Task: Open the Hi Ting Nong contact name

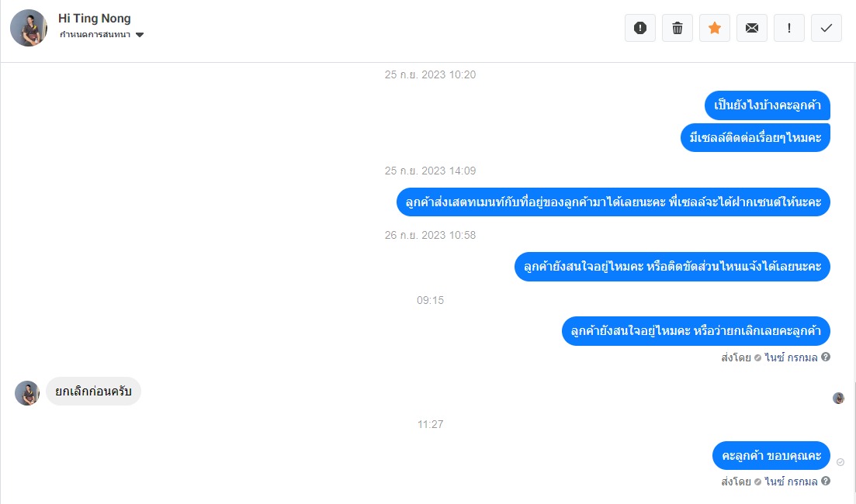Action: (x=95, y=18)
